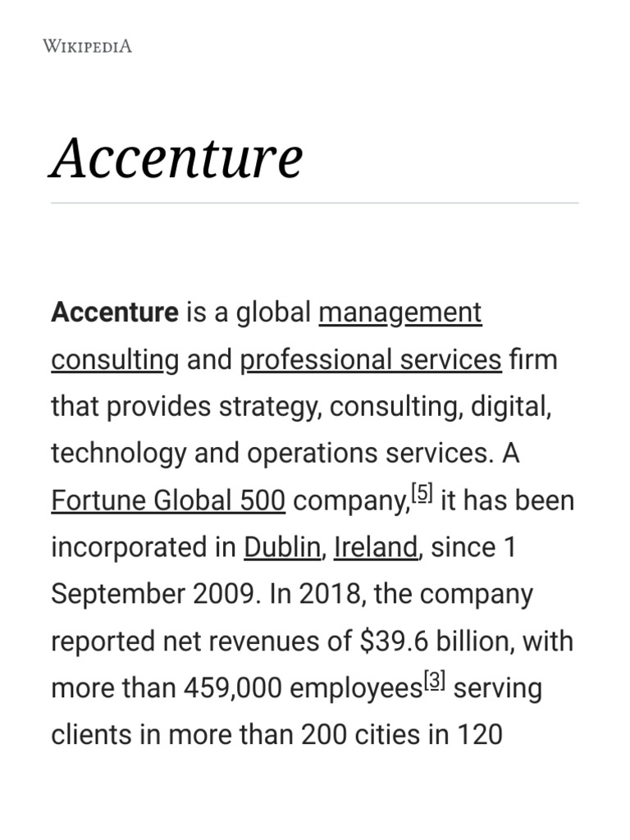The height and width of the screenshot is (840, 630).
Task: Click the 'technology and operations services' text
Action: point(272,453)
